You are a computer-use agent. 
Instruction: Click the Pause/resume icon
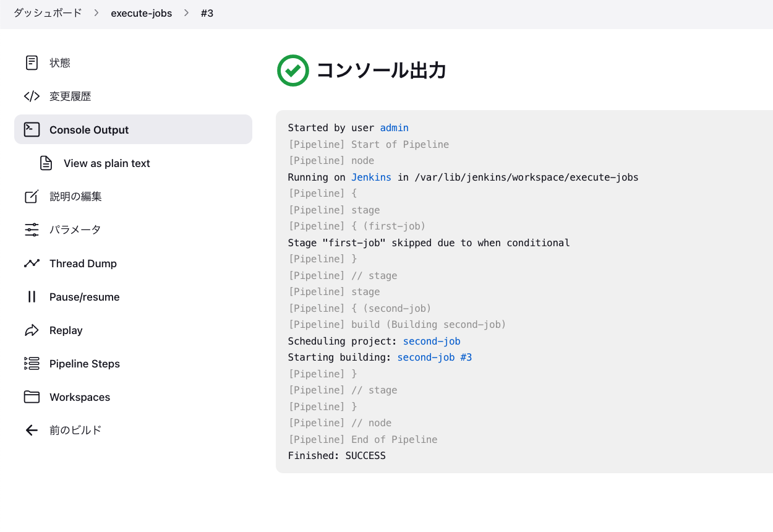32,296
